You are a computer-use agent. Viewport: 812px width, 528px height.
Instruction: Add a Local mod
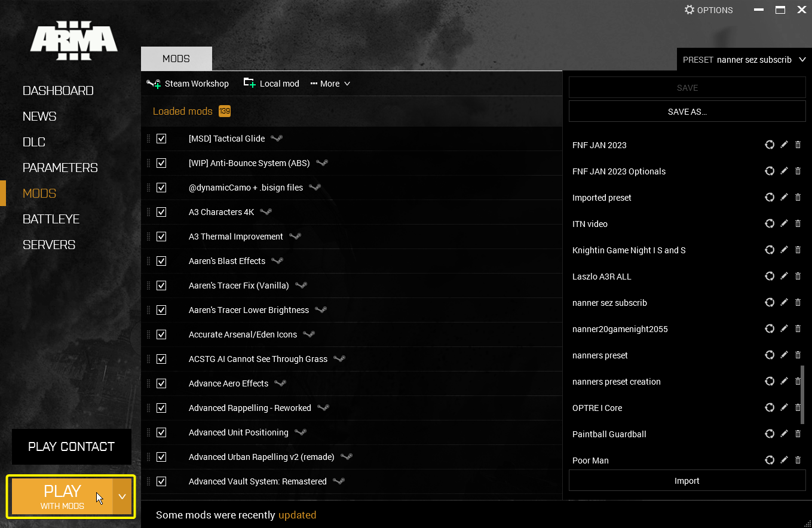tap(271, 84)
